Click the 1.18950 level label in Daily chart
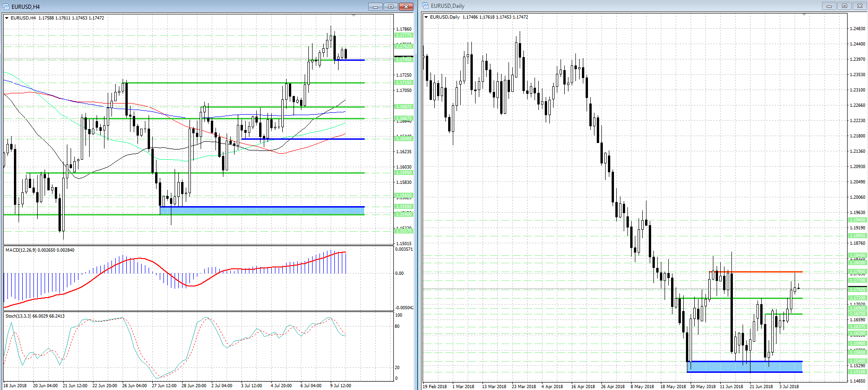 tap(857, 236)
